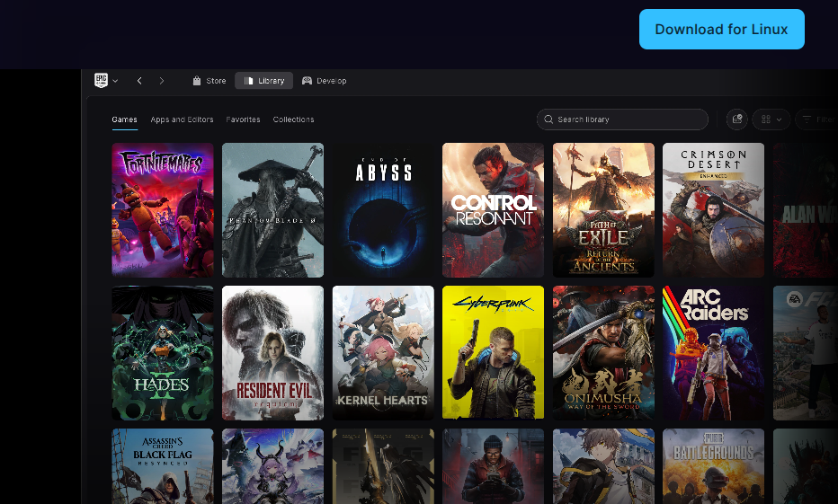Open the Epic Games logo menu
Screen dimensions: 838x504
tap(101, 81)
